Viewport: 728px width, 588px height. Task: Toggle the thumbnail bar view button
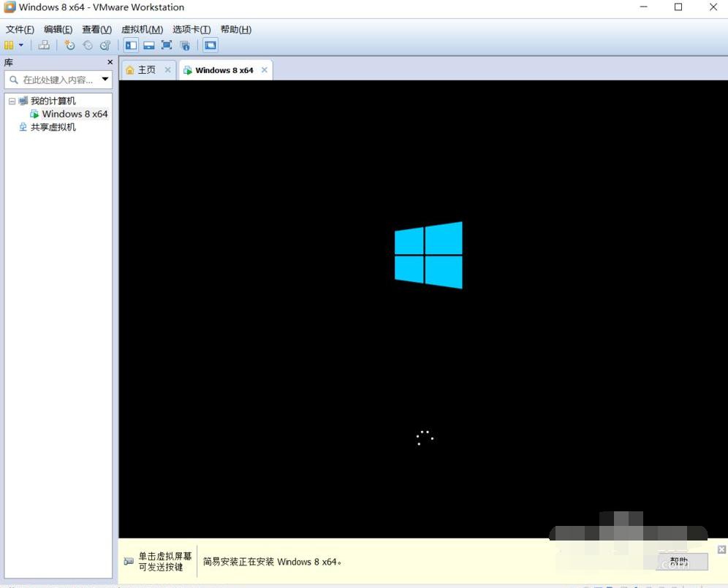148,45
